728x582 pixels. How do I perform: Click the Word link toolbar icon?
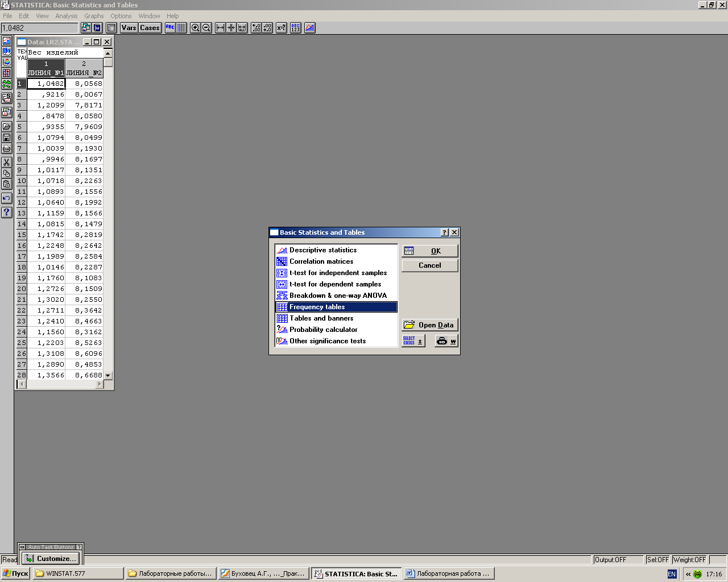97,28
